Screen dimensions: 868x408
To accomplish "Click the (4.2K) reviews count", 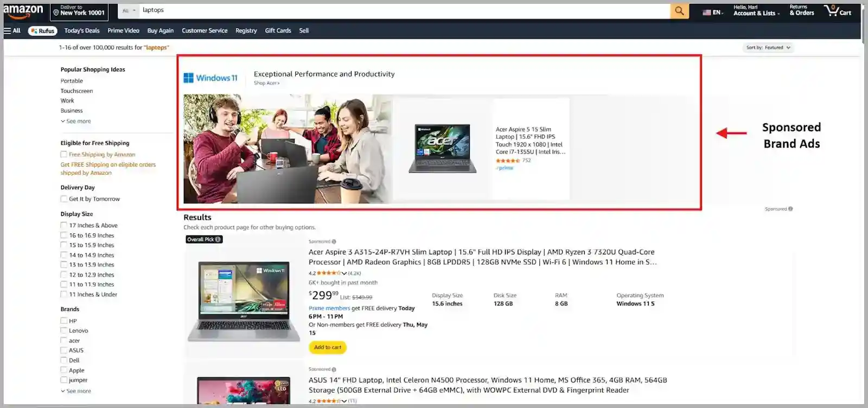I will (354, 273).
